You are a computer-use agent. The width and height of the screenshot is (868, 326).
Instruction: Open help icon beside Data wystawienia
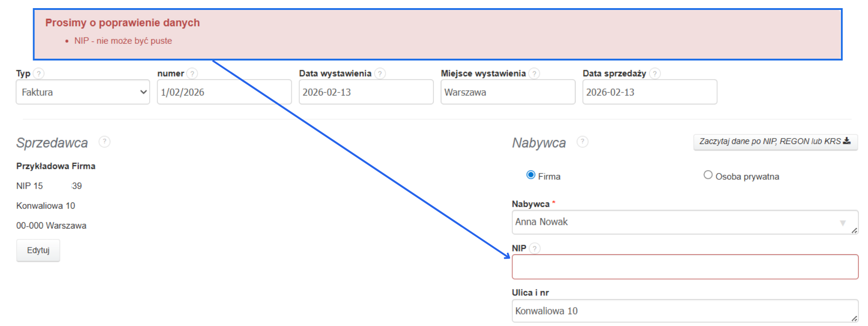tap(380, 74)
